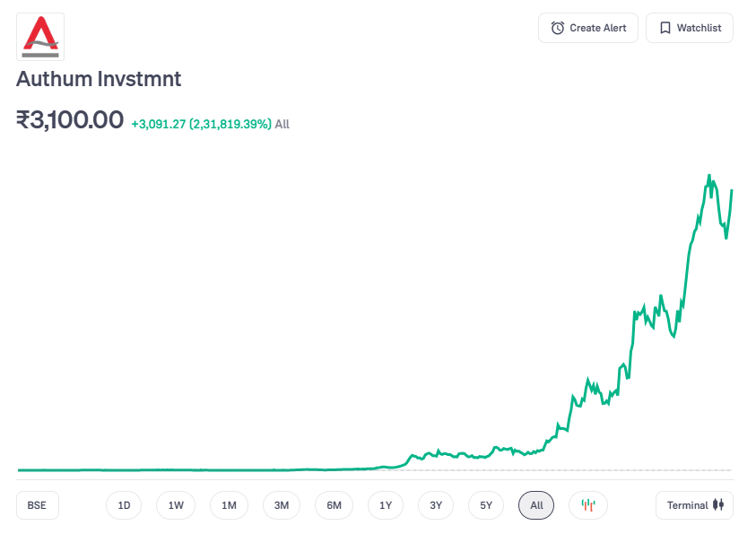This screenshot has height=543, width=756.
Task: Switch to the 5Y range
Action: [486, 505]
